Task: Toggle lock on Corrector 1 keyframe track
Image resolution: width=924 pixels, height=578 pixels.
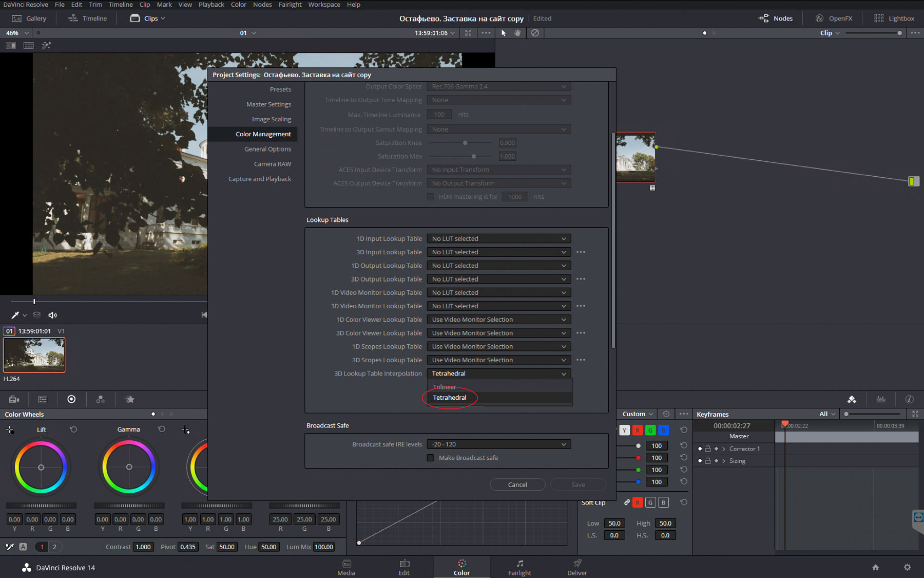Action: click(x=708, y=449)
